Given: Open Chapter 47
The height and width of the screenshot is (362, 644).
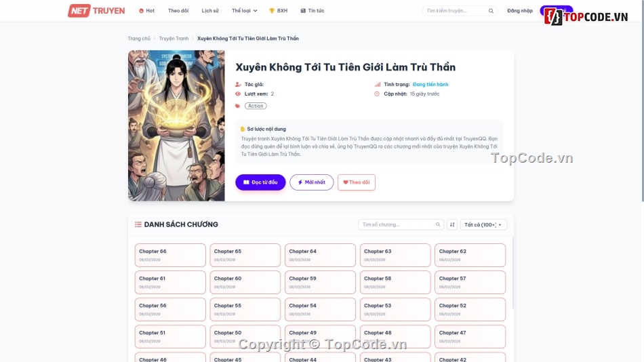Looking at the screenshot, I should click(x=470, y=336).
